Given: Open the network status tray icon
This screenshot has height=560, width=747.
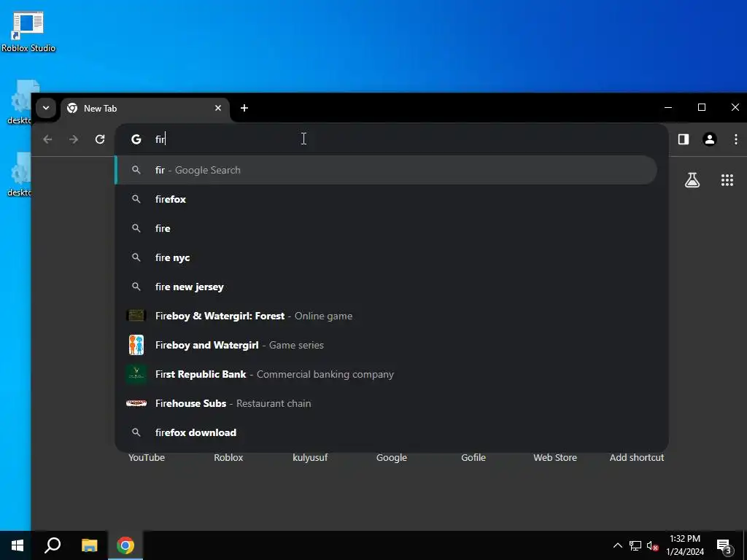Looking at the screenshot, I should tap(635, 545).
